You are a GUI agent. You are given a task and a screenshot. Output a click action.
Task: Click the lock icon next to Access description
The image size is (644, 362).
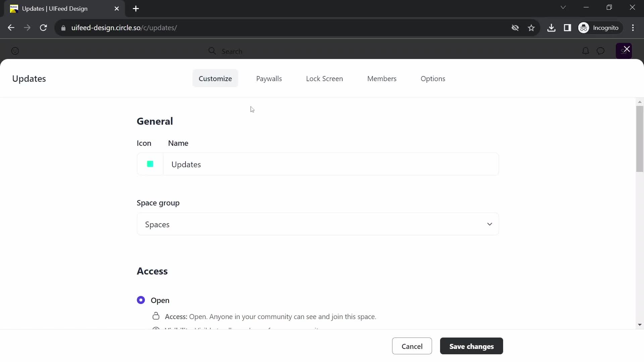156,316
